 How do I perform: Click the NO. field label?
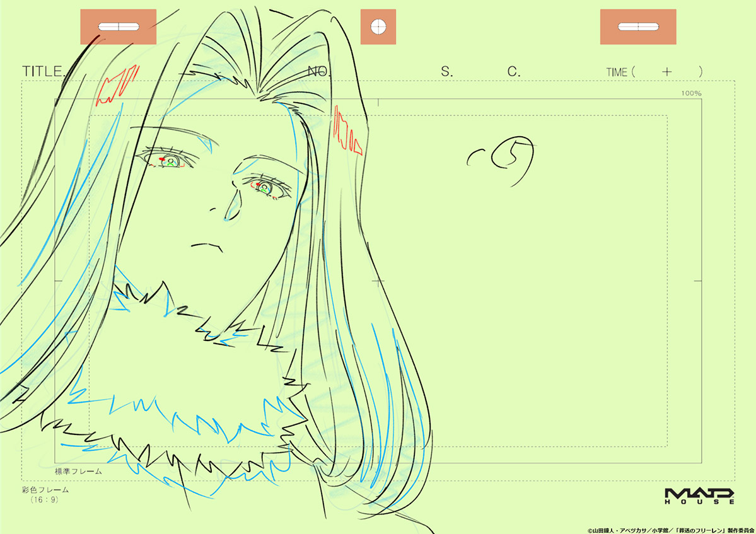(320, 72)
